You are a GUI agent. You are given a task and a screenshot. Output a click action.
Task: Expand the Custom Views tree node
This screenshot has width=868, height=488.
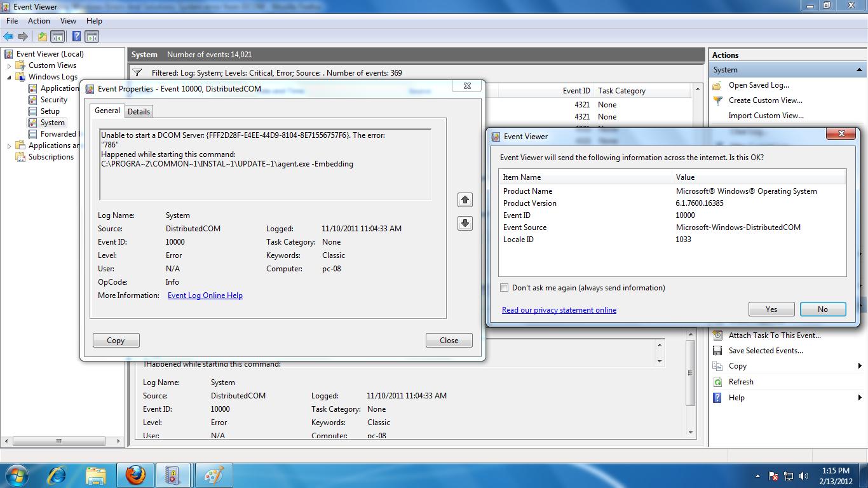9,65
